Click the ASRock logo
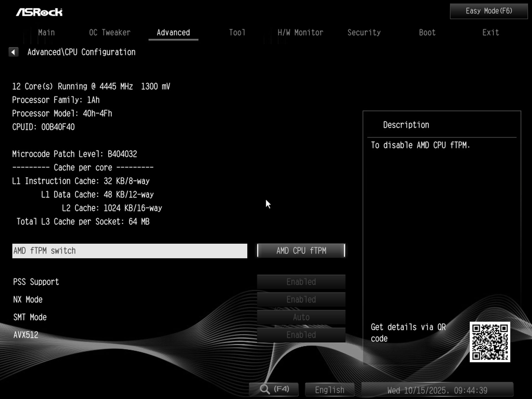The width and height of the screenshot is (532, 399). 39,12
